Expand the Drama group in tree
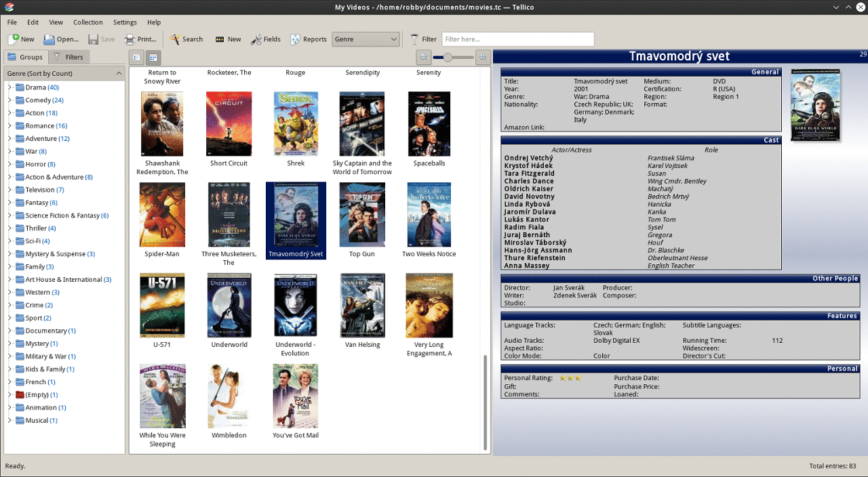This screenshot has height=477, width=868. click(x=9, y=87)
